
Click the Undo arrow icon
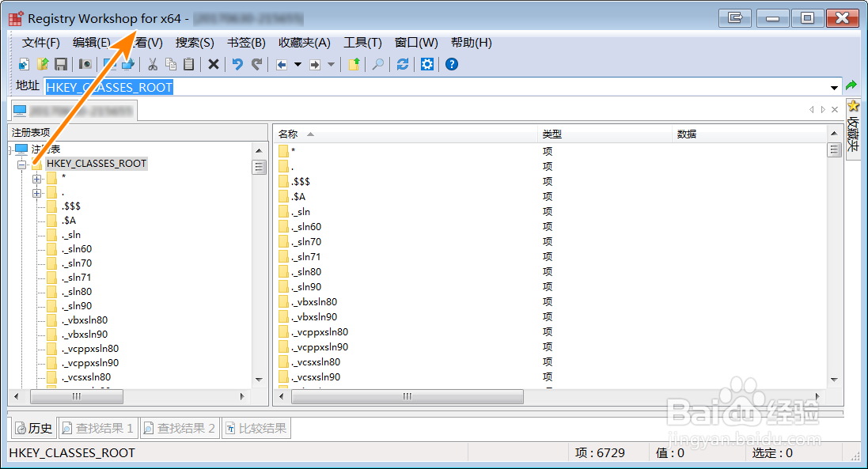tap(237, 64)
